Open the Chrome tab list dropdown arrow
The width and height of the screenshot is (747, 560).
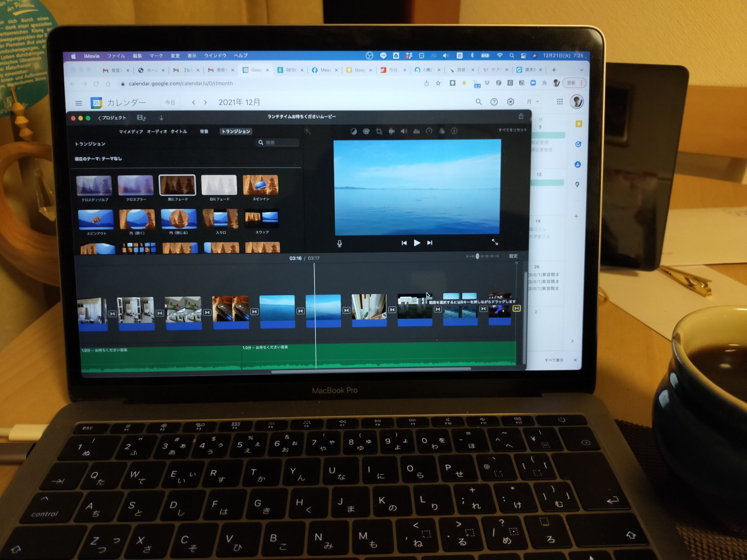point(581,70)
